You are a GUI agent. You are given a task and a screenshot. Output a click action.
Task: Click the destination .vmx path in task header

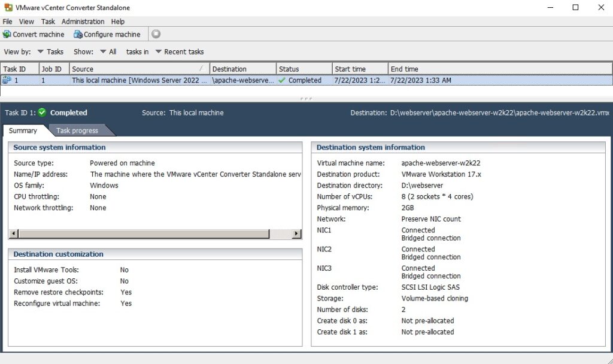(x=500, y=113)
